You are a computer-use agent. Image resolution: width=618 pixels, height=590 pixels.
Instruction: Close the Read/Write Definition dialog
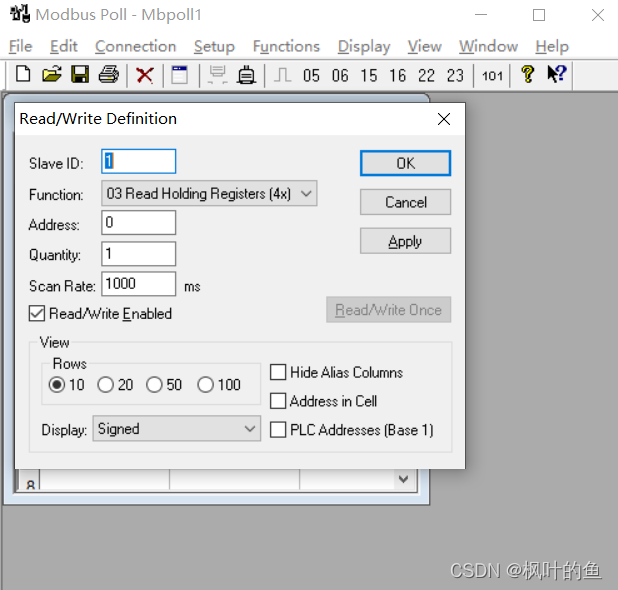coord(444,119)
